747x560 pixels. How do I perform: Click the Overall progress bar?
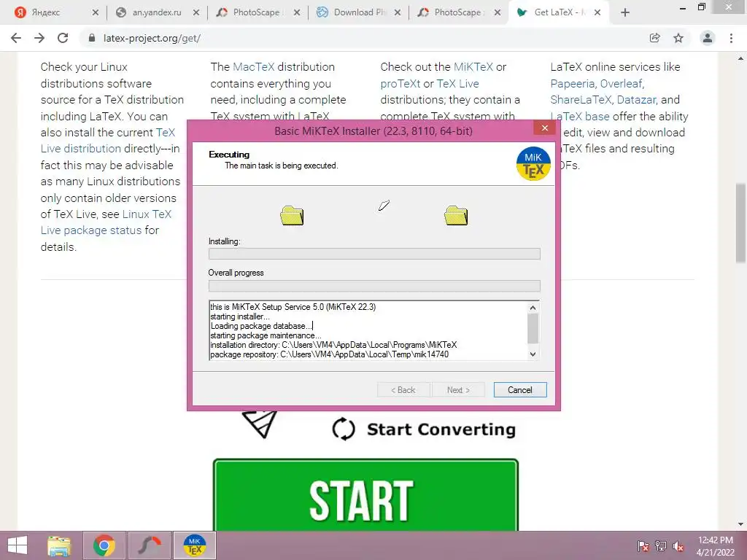point(374,286)
